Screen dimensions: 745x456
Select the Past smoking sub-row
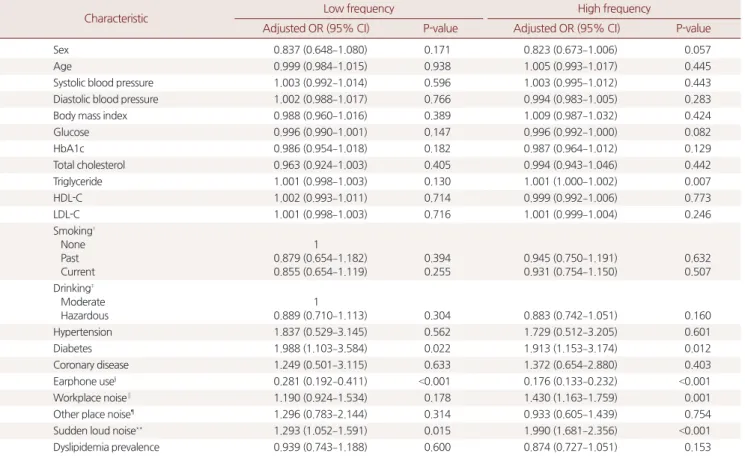[x=69, y=258]
